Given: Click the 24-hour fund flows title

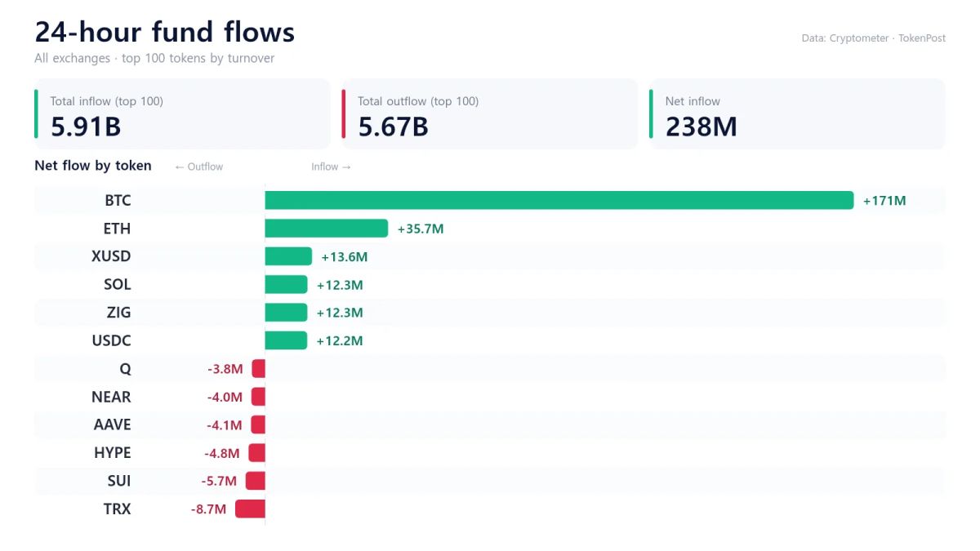Looking at the screenshot, I should click(165, 32).
